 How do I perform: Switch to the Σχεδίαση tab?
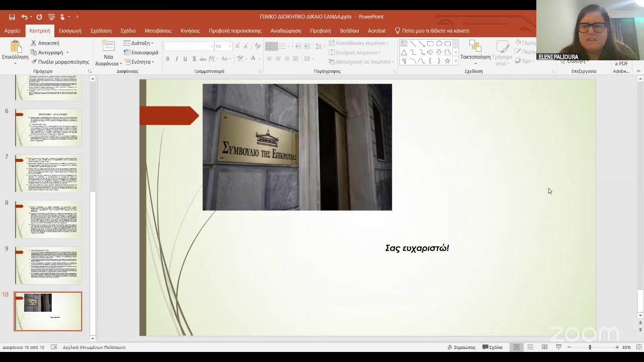101,31
